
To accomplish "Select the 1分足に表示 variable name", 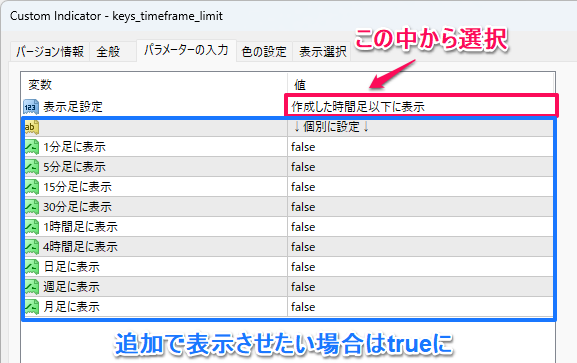I will coord(74,147).
